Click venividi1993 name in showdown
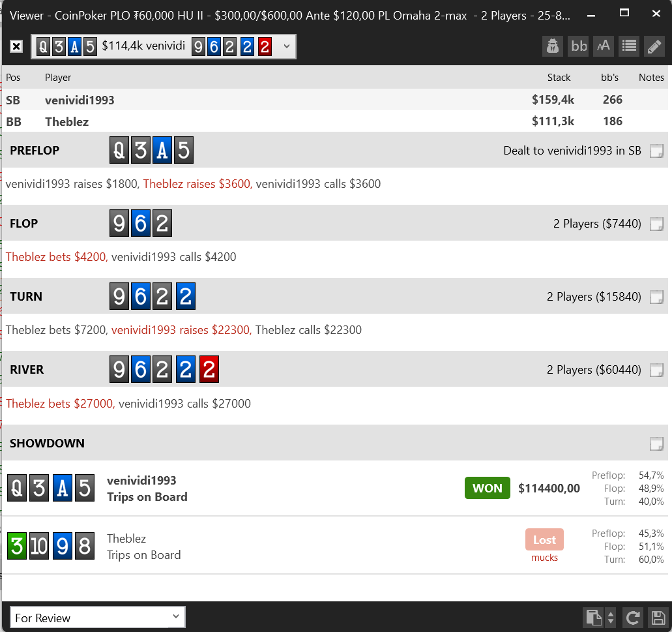The height and width of the screenshot is (632, 672). [x=141, y=480]
